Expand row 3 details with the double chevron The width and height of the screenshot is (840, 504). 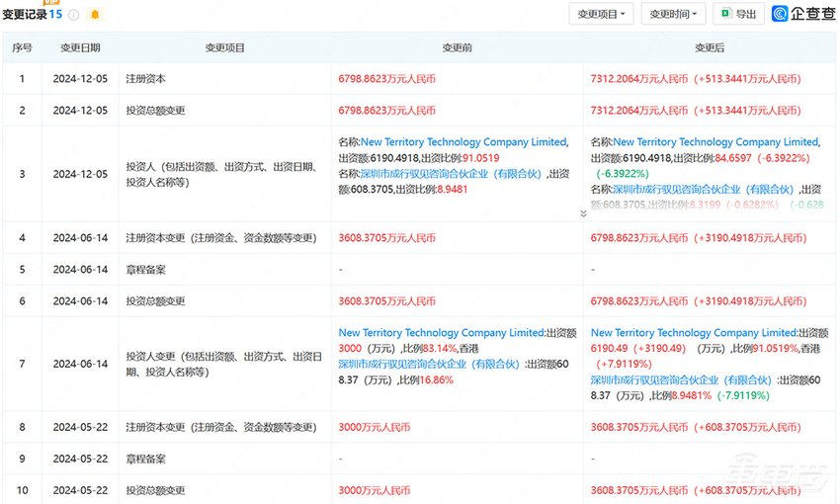point(583,213)
